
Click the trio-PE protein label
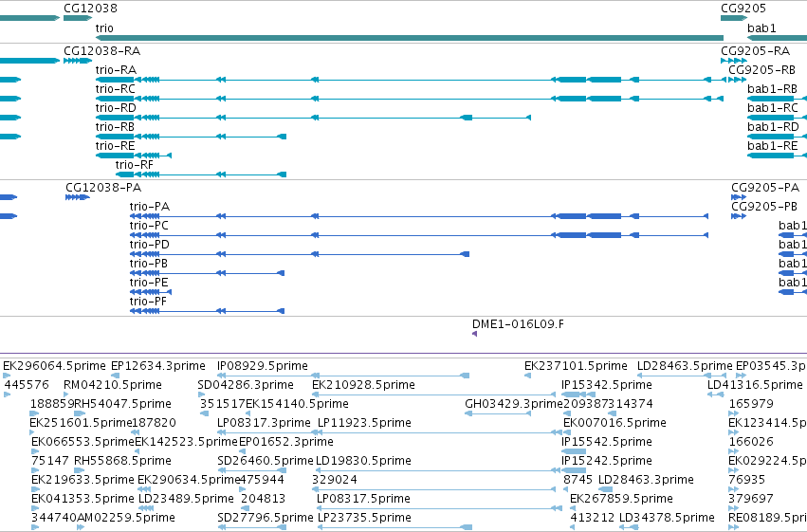tap(149, 283)
